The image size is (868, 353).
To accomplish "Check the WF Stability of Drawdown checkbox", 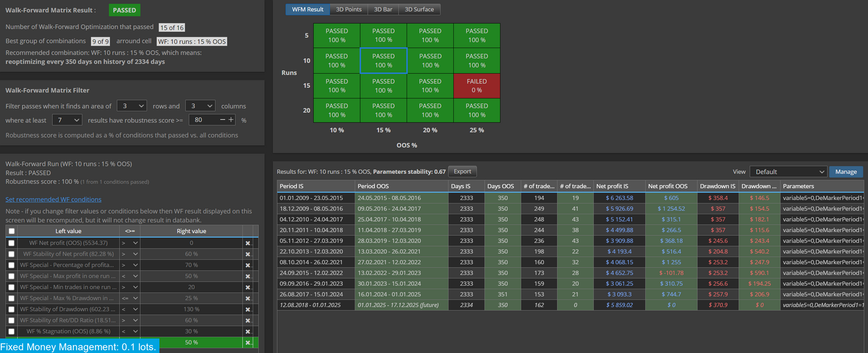I will [11, 309].
